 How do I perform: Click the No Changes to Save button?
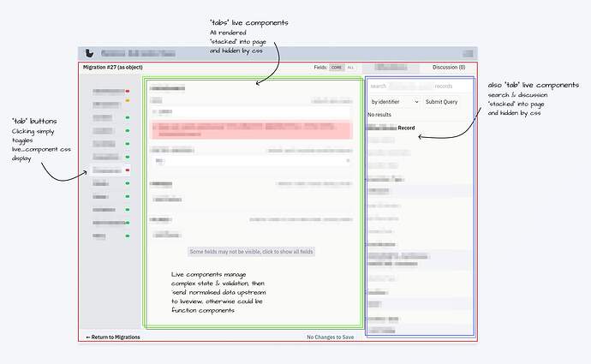pos(330,337)
